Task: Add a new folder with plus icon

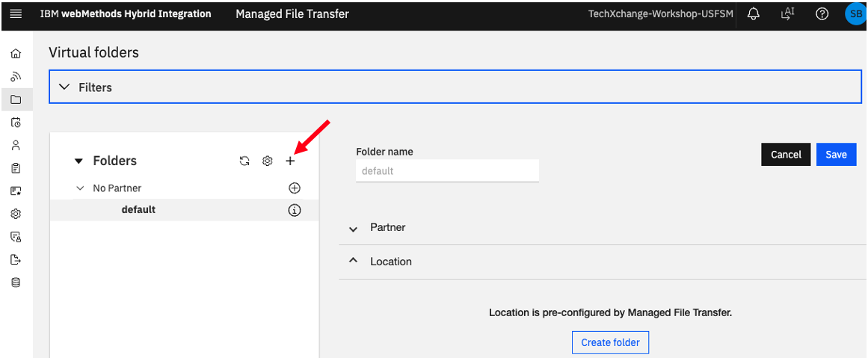Action: pos(290,161)
